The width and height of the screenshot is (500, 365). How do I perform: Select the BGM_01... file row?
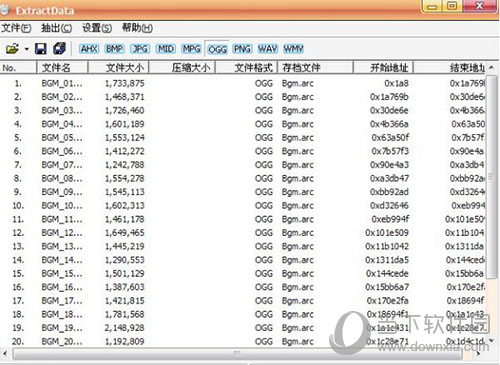(x=243, y=83)
